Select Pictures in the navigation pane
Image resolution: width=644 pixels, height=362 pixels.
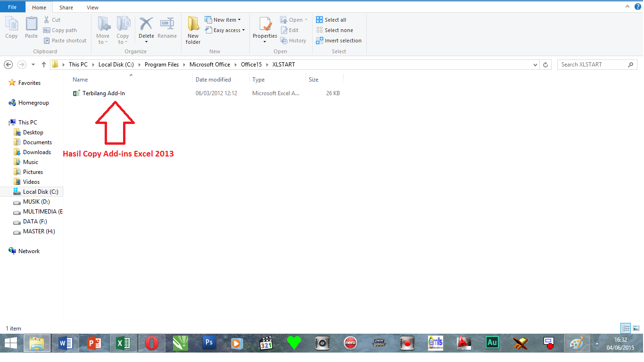[x=33, y=172]
